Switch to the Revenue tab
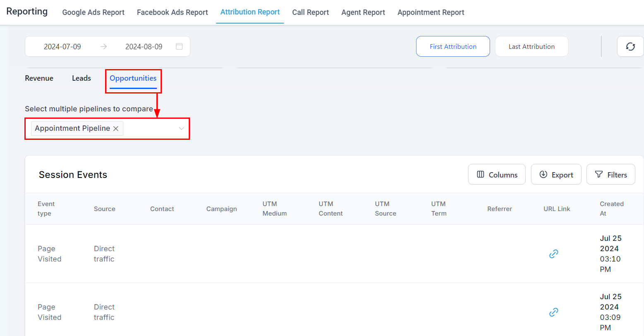644x336 pixels. point(39,78)
